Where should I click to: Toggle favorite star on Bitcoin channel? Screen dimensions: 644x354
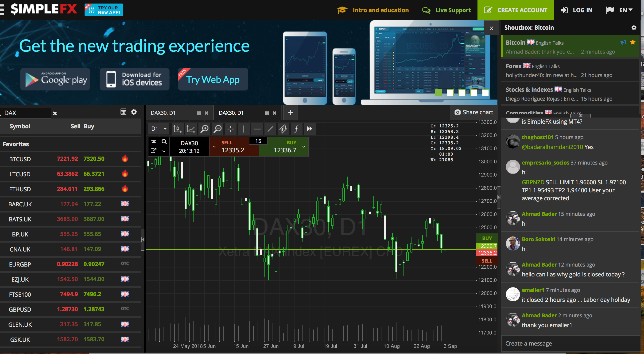(633, 42)
